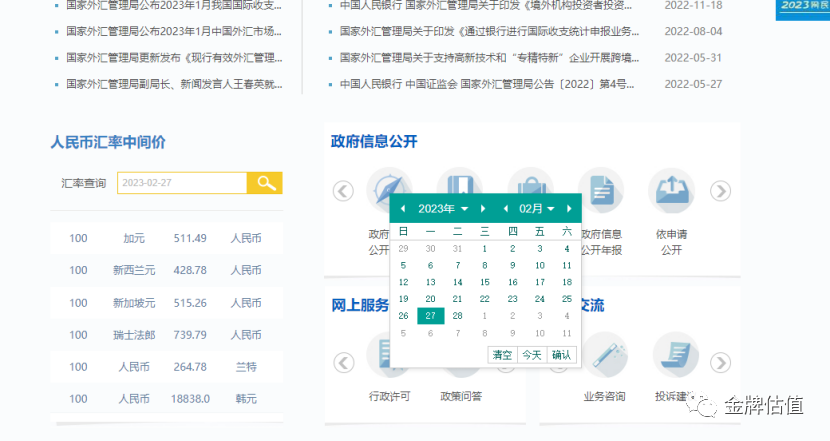The width and height of the screenshot is (830, 441).
Task: Open news about 2023年1月中国外汇市场
Action: 174,31
